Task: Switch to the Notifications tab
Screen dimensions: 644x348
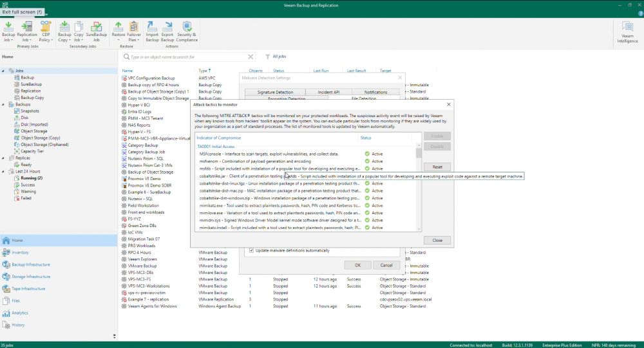Action: [x=375, y=93]
